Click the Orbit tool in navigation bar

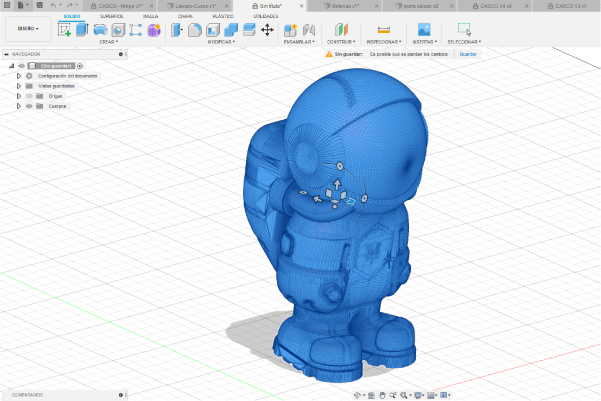pyautogui.click(x=359, y=395)
